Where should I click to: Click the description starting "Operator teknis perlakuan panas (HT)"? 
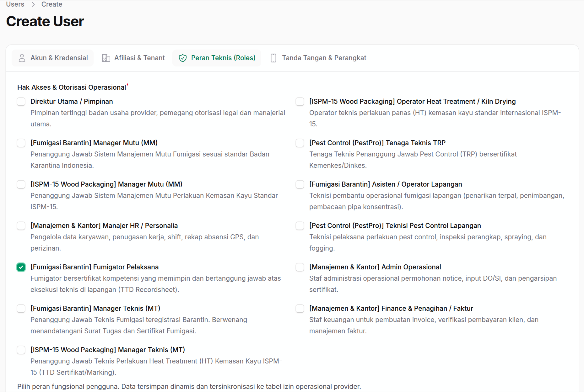[x=435, y=119]
